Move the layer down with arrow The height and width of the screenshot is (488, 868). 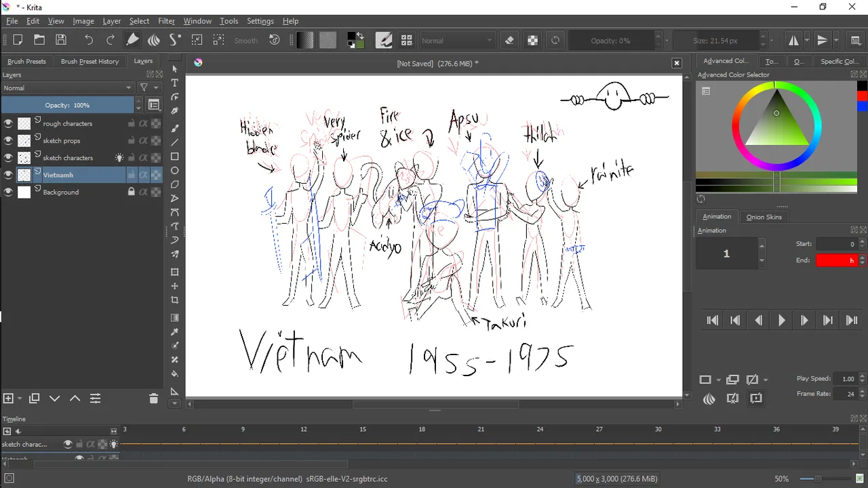[55, 399]
